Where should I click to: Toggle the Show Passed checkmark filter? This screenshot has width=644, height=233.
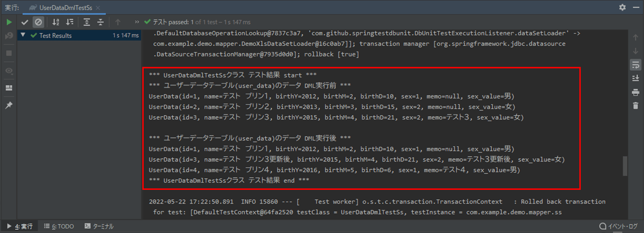click(25, 22)
